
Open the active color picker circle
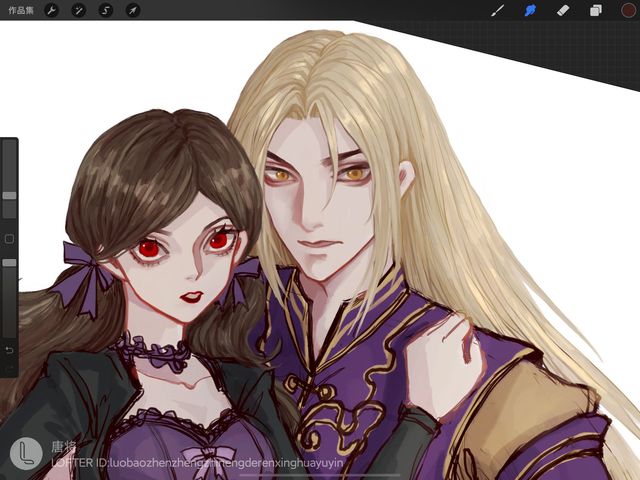(x=627, y=10)
